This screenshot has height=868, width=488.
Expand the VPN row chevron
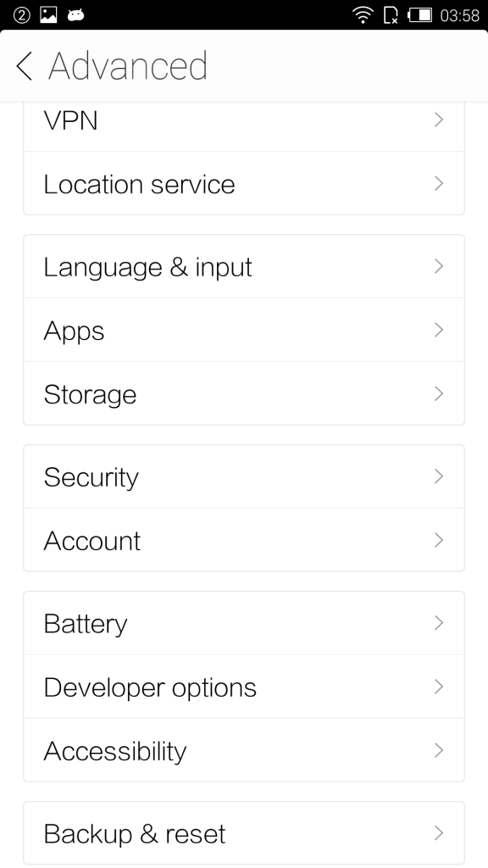pos(439,120)
